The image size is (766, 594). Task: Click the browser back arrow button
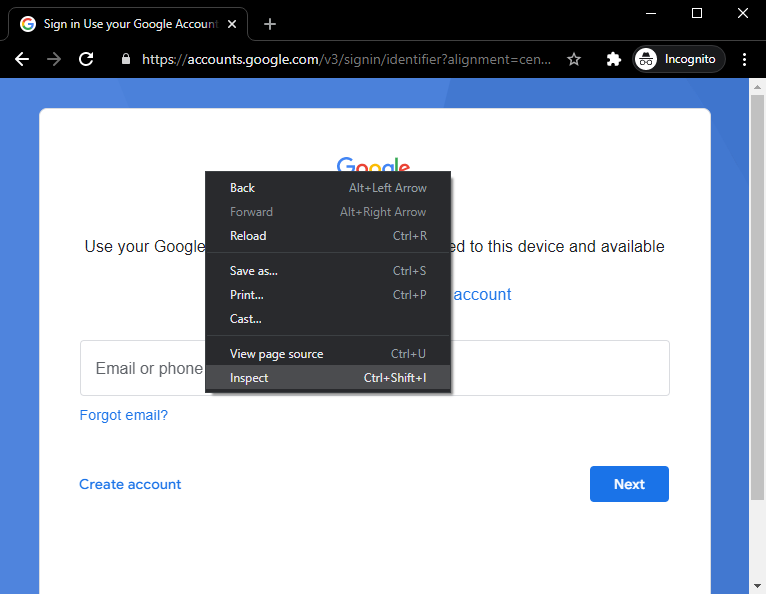coord(22,59)
